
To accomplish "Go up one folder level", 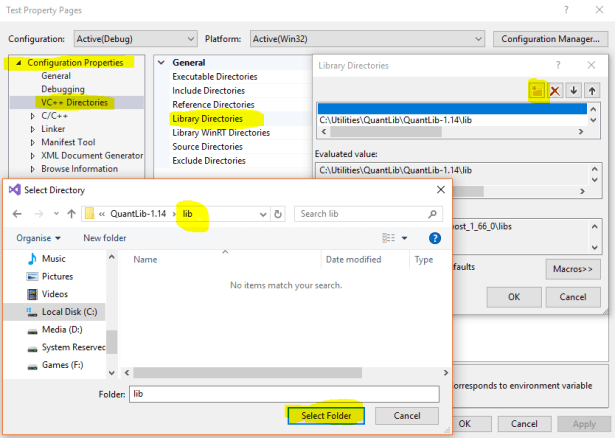I will [x=71, y=214].
